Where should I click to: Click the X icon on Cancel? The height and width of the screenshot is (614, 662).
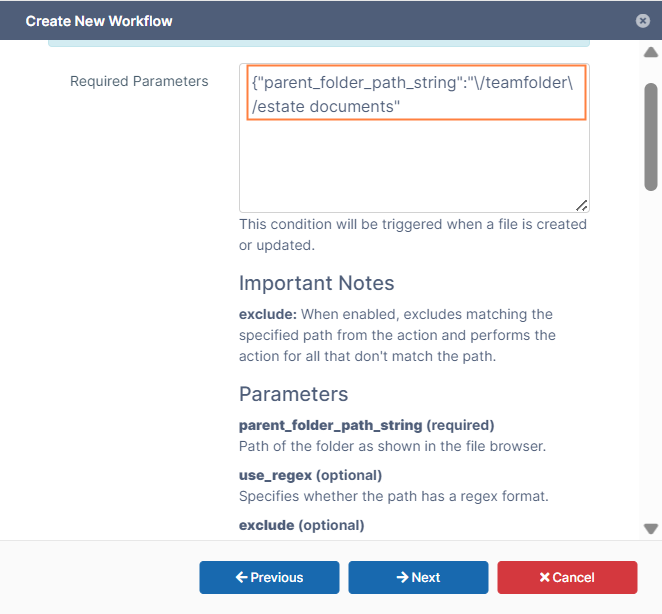(544, 577)
